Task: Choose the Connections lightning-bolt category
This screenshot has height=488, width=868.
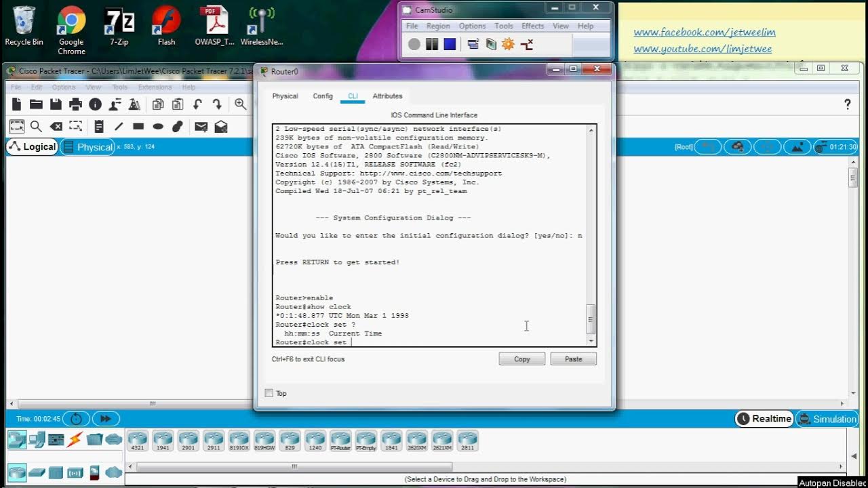Action: click(75, 439)
